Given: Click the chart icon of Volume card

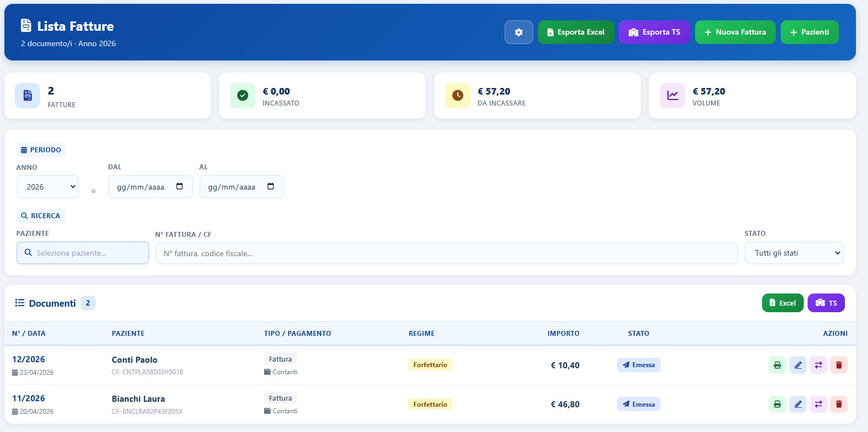Looking at the screenshot, I should click(673, 96).
